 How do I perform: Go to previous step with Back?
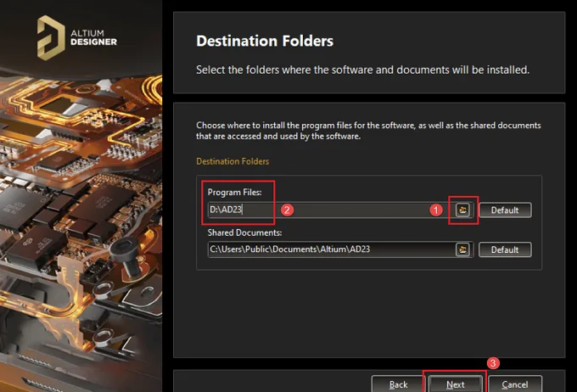398,384
